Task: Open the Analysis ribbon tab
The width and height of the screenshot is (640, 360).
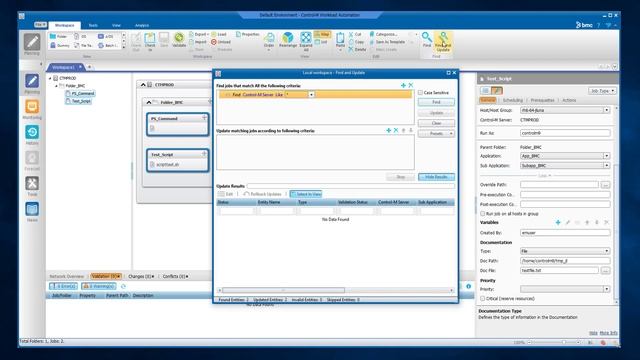Action: (x=142, y=25)
